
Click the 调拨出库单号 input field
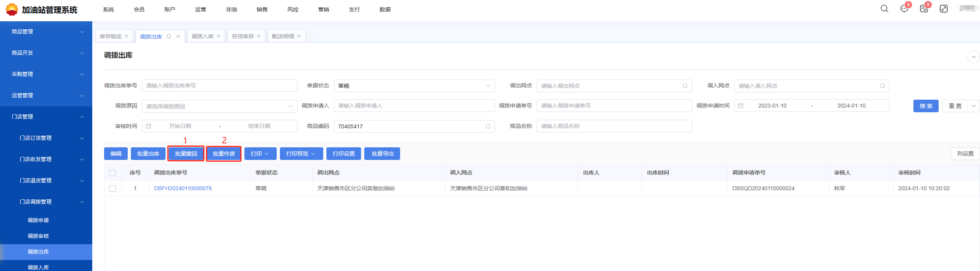(219, 85)
